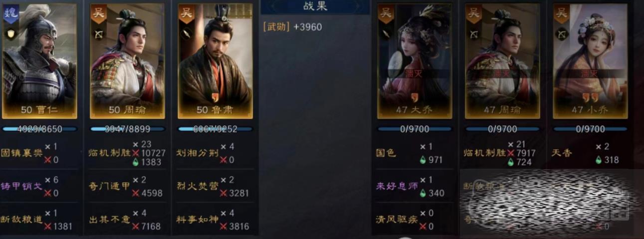Open the 鲁肃 general portrait

pos(215,61)
